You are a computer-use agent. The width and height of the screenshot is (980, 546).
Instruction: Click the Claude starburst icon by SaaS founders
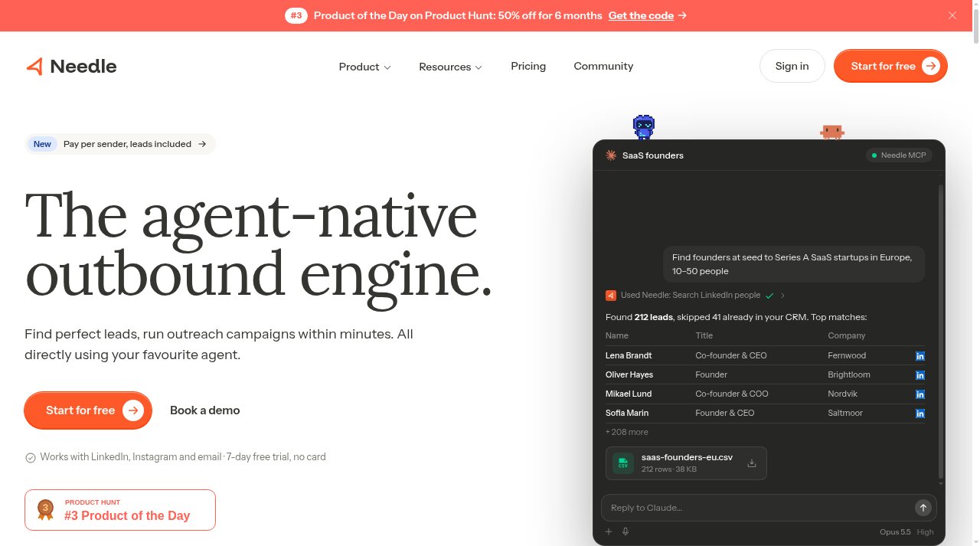[x=611, y=155]
